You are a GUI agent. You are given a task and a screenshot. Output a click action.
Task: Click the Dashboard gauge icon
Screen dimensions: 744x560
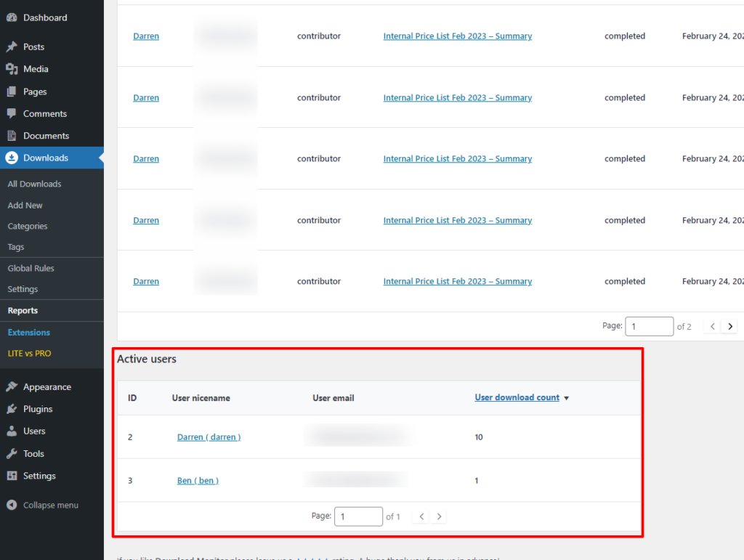point(12,17)
